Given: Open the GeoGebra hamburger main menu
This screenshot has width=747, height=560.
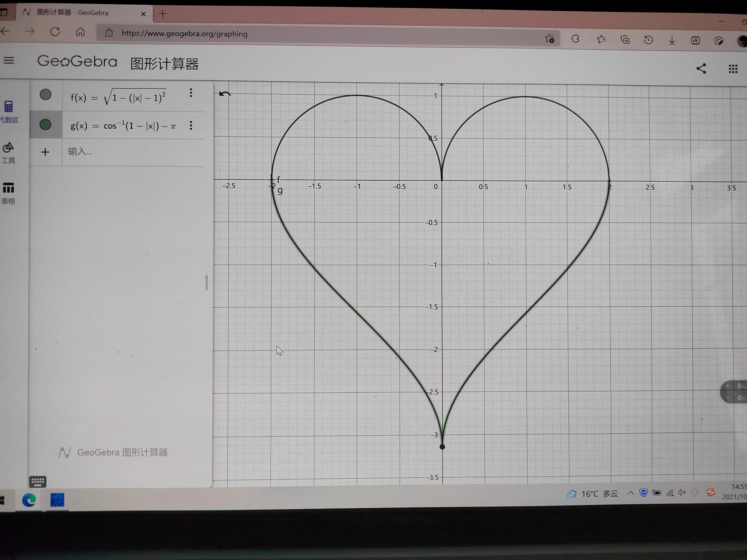Looking at the screenshot, I should click(x=9, y=61).
